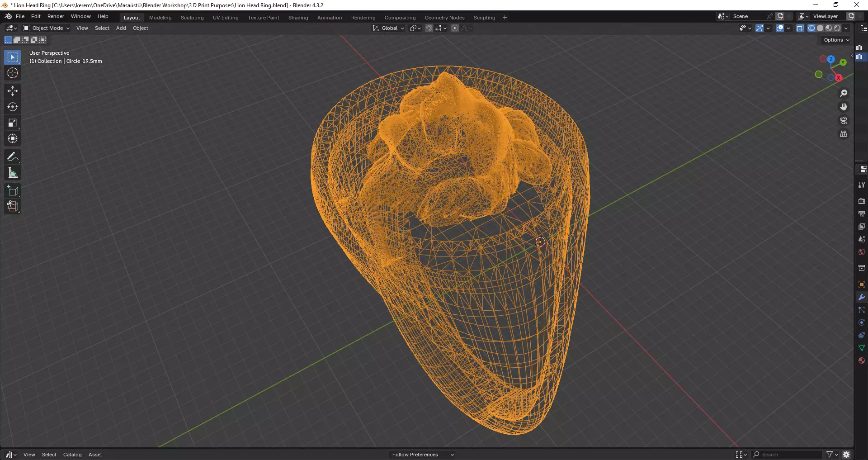Open the Scene properties tab

pyautogui.click(x=862, y=239)
